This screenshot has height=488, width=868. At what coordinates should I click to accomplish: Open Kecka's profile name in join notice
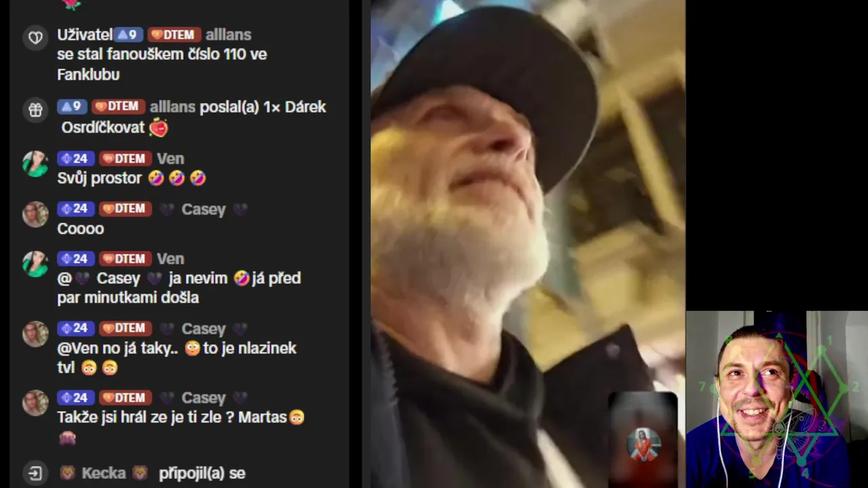(104, 473)
